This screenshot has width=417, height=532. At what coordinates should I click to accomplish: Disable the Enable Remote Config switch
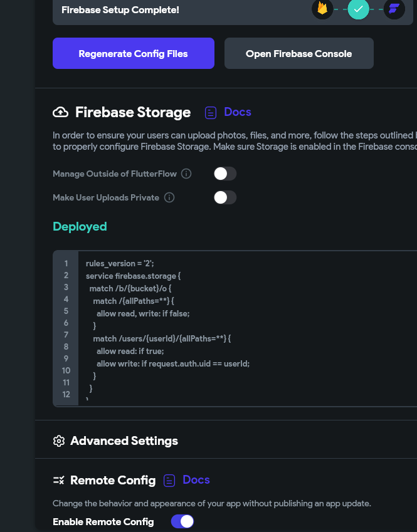[182, 521]
